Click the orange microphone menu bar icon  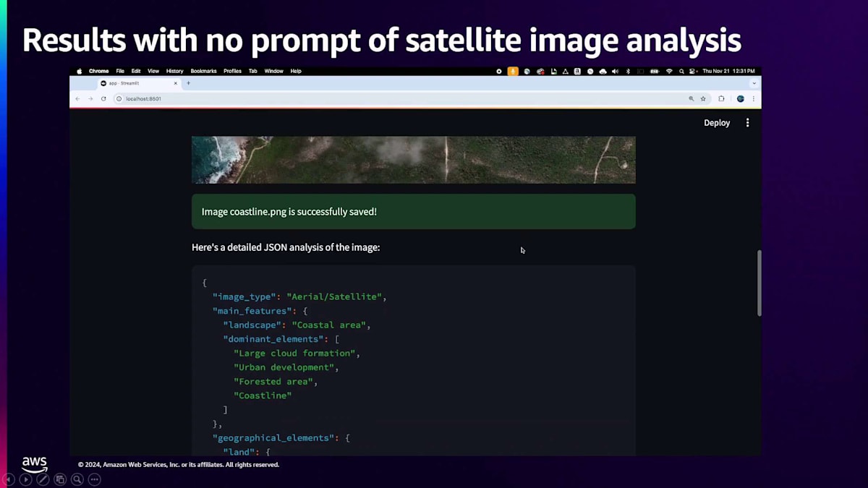coord(513,71)
